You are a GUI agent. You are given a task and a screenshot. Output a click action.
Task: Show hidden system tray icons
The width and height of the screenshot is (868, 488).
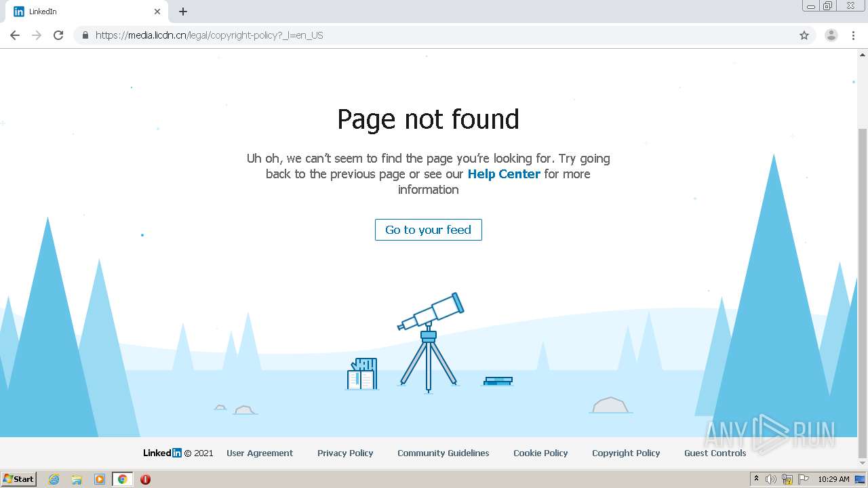[756, 479]
